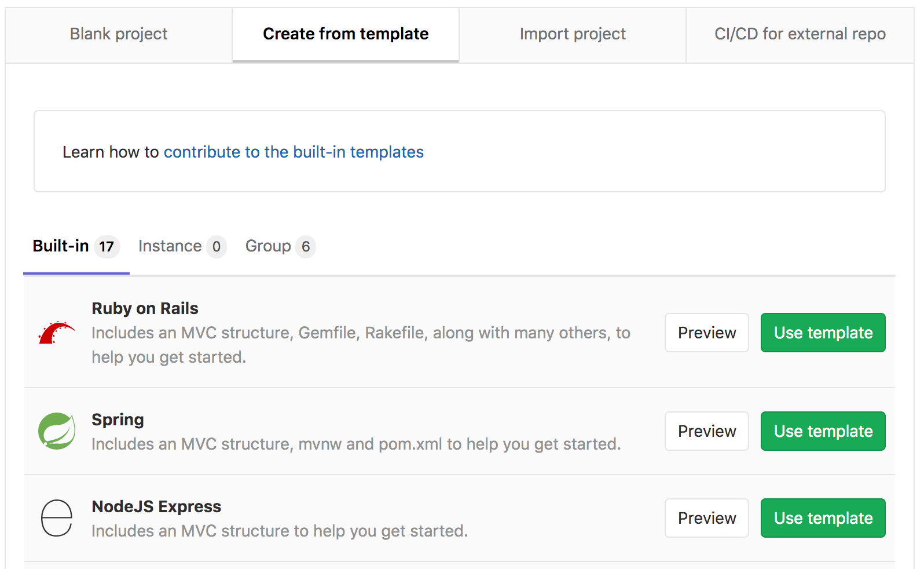The height and width of the screenshot is (569, 924).
Task: Switch to the Blank project tab
Action: [118, 34]
